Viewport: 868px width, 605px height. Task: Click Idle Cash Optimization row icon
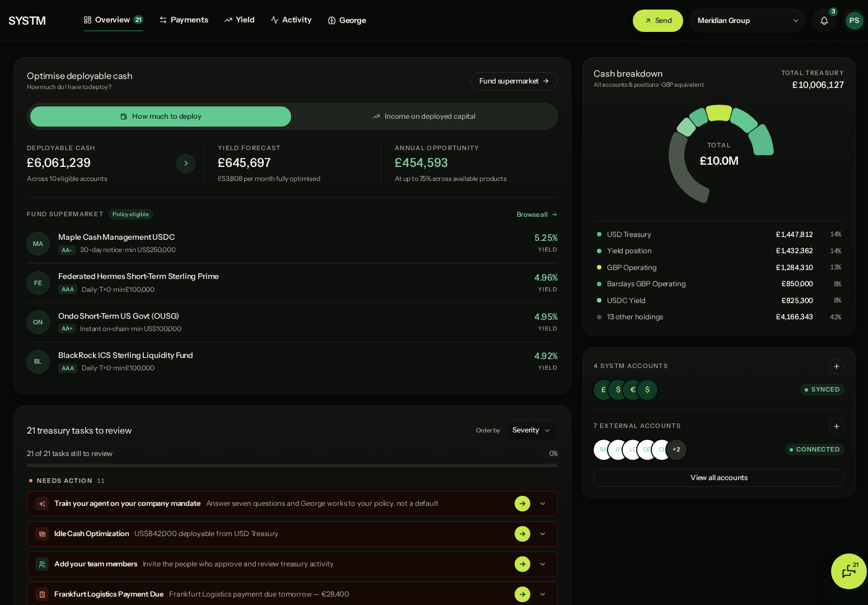tap(42, 534)
